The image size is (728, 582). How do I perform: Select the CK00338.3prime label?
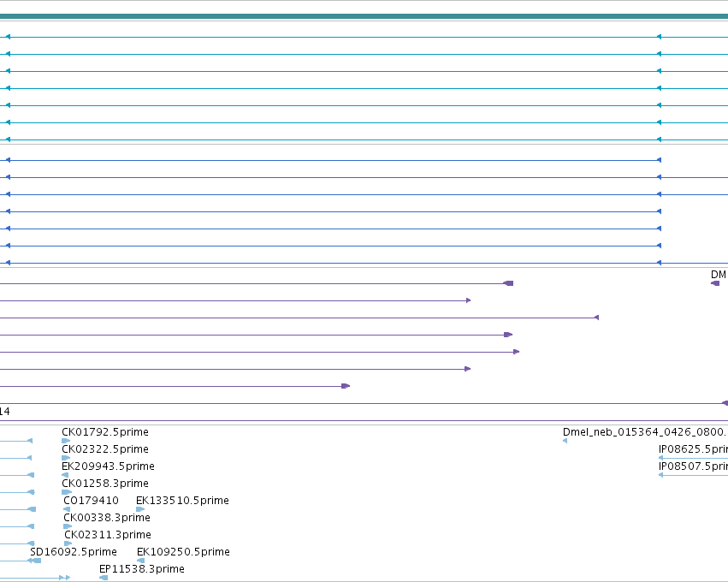point(107,518)
